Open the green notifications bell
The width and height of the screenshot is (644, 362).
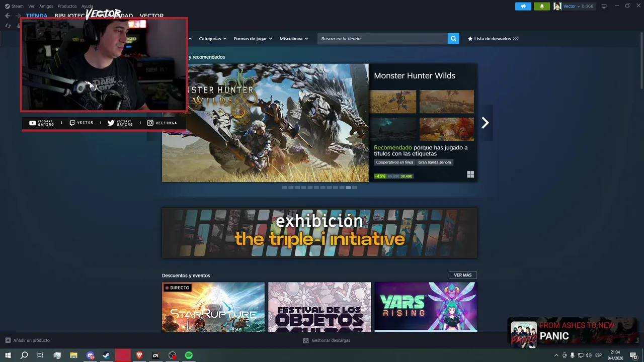pyautogui.click(x=542, y=7)
